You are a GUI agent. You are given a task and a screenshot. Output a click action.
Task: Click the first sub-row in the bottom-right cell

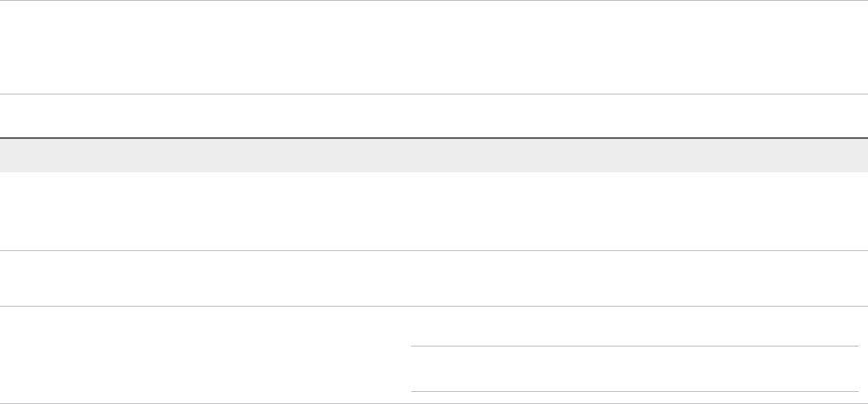634,326
